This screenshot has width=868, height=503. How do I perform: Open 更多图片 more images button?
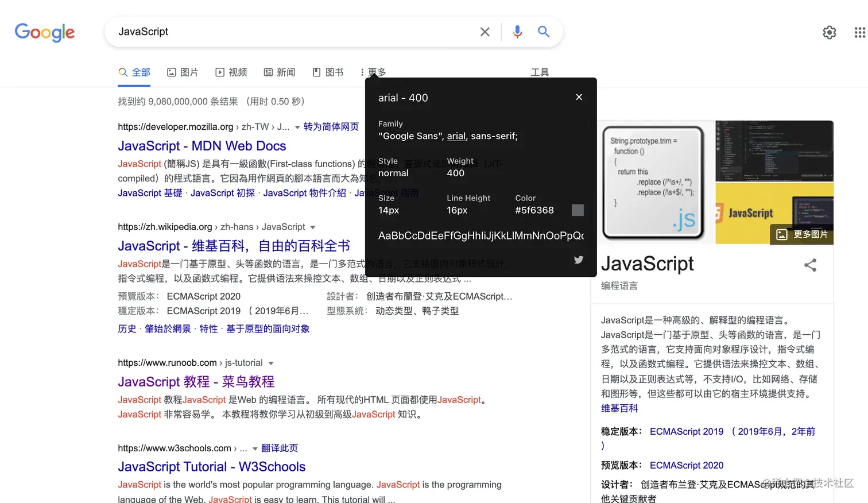[x=801, y=234]
